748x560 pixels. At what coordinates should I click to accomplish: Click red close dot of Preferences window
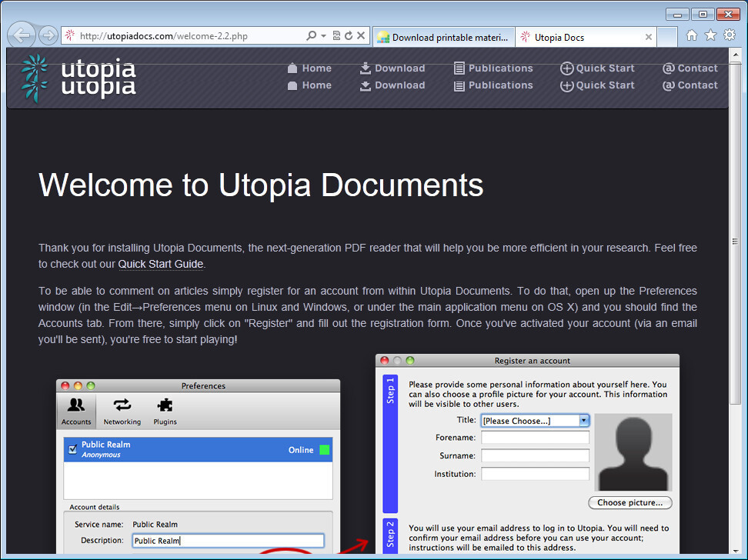(x=65, y=385)
